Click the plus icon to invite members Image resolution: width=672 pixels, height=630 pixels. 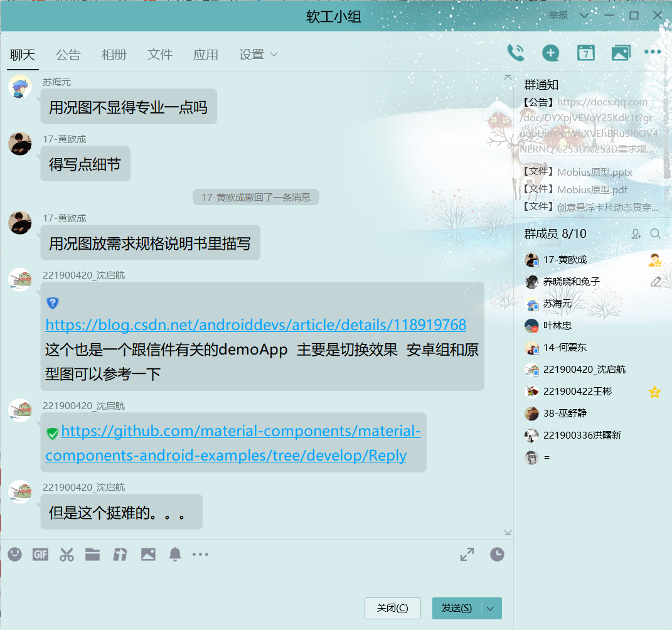pyautogui.click(x=551, y=53)
